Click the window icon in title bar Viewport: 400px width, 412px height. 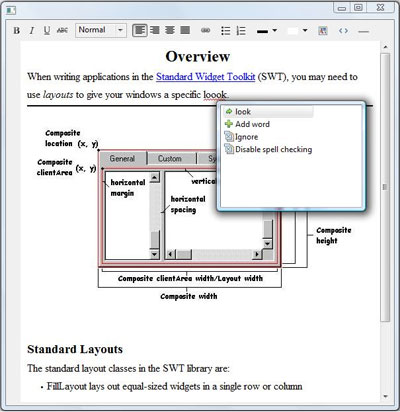pyautogui.click(x=11, y=10)
